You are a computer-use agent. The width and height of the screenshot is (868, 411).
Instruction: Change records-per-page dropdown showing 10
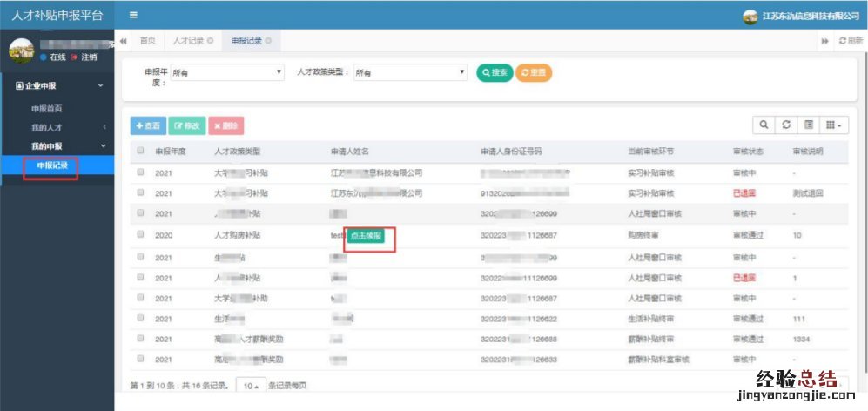pyautogui.click(x=249, y=385)
